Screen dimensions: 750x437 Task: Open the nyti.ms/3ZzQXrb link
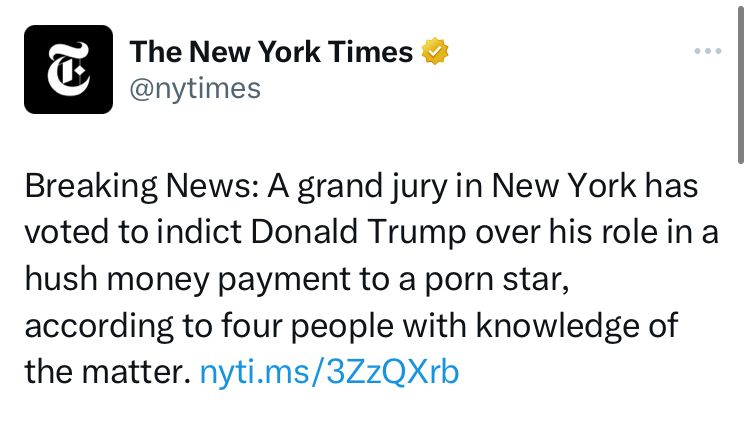click(x=330, y=373)
